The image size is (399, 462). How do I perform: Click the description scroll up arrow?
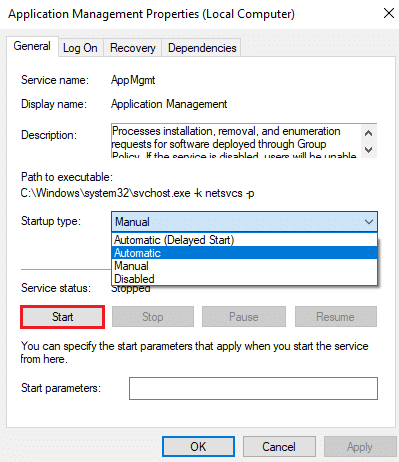coord(368,133)
